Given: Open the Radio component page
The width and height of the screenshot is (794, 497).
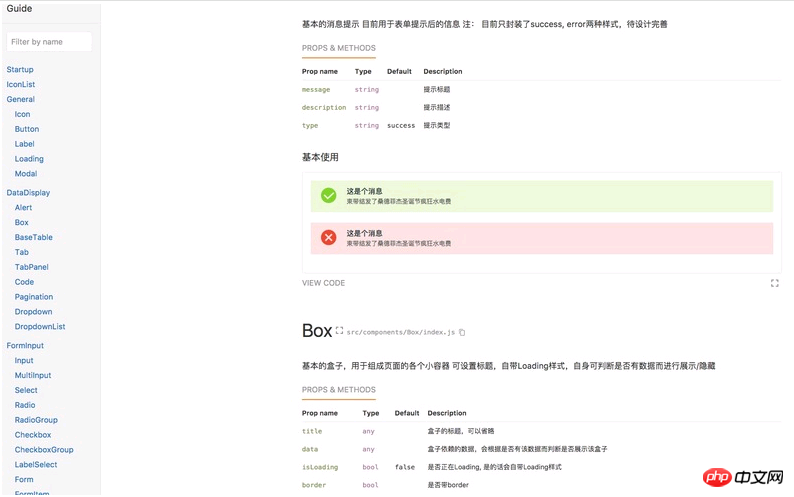Looking at the screenshot, I should (x=25, y=405).
